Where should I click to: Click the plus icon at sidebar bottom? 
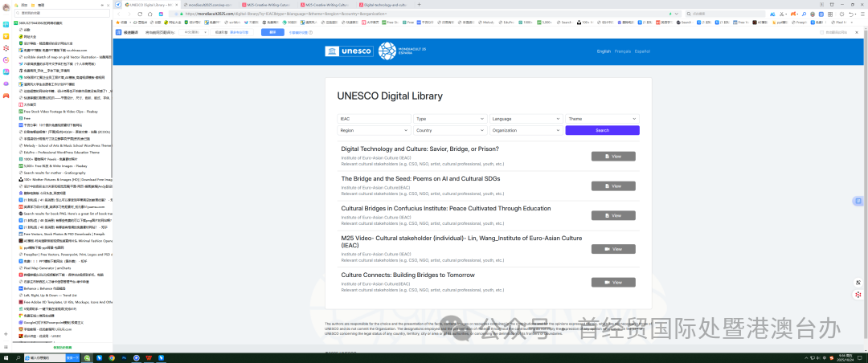tap(6, 334)
